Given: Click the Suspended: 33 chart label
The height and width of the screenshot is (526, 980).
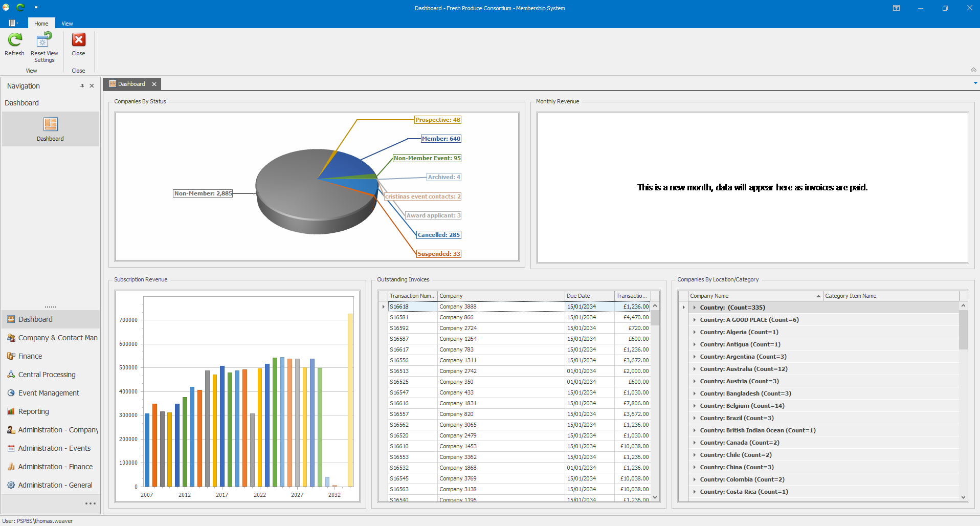Looking at the screenshot, I should (x=439, y=254).
